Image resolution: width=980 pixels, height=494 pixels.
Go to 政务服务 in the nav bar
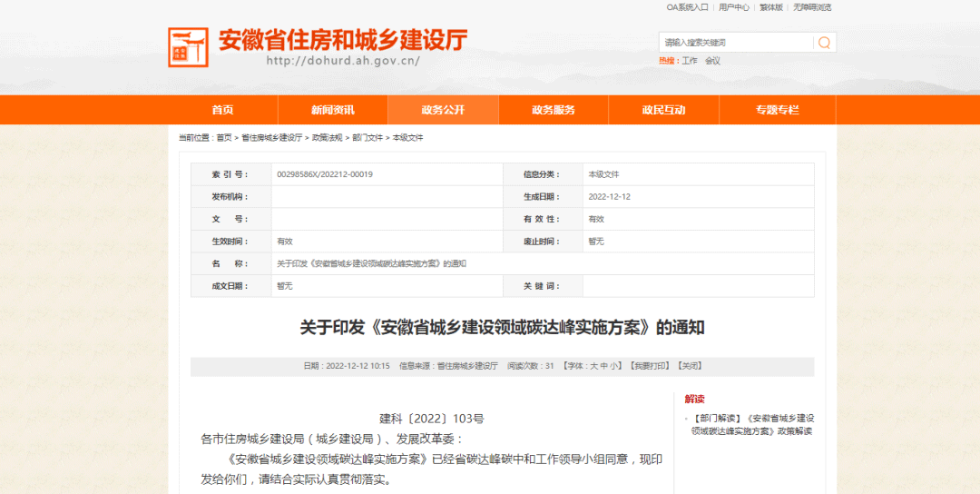pos(554,110)
